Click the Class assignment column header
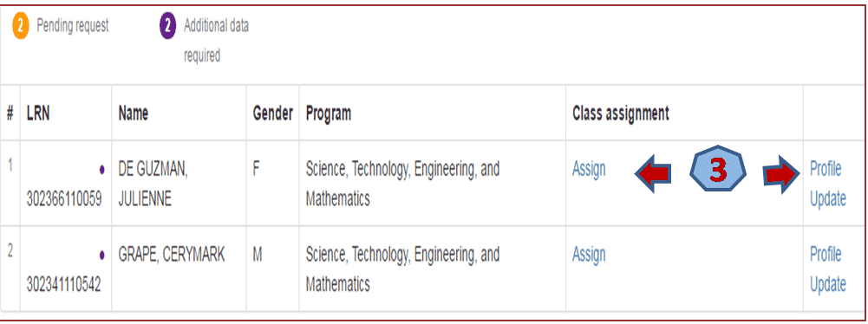Image resolution: width=868 pixels, height=324 pixels. (621, 113)
